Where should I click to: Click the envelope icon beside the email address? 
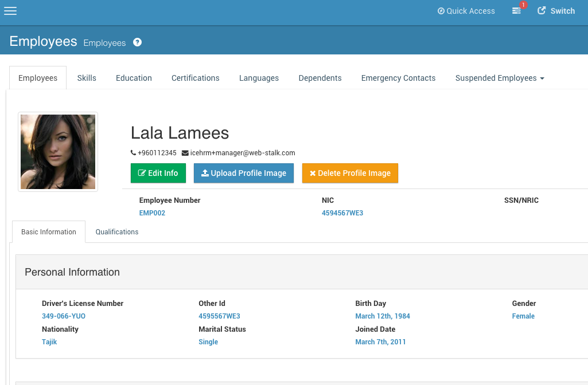click(185, 153)
